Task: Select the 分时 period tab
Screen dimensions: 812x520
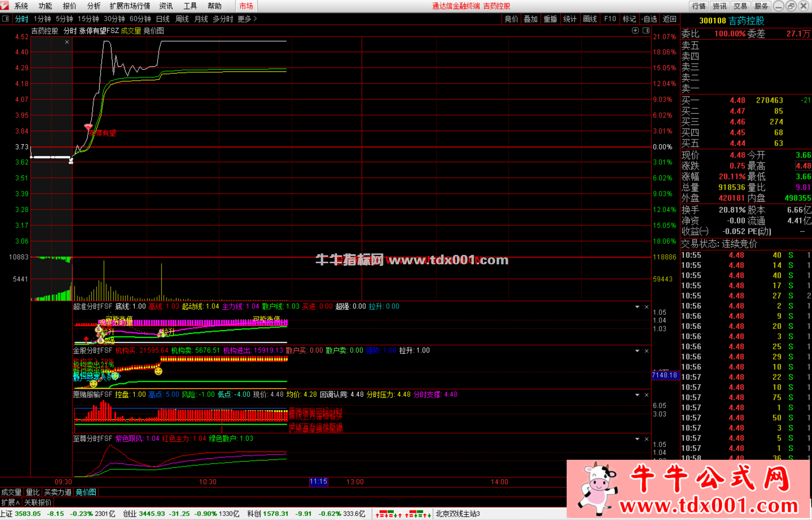Action: (x=21, y=19)
